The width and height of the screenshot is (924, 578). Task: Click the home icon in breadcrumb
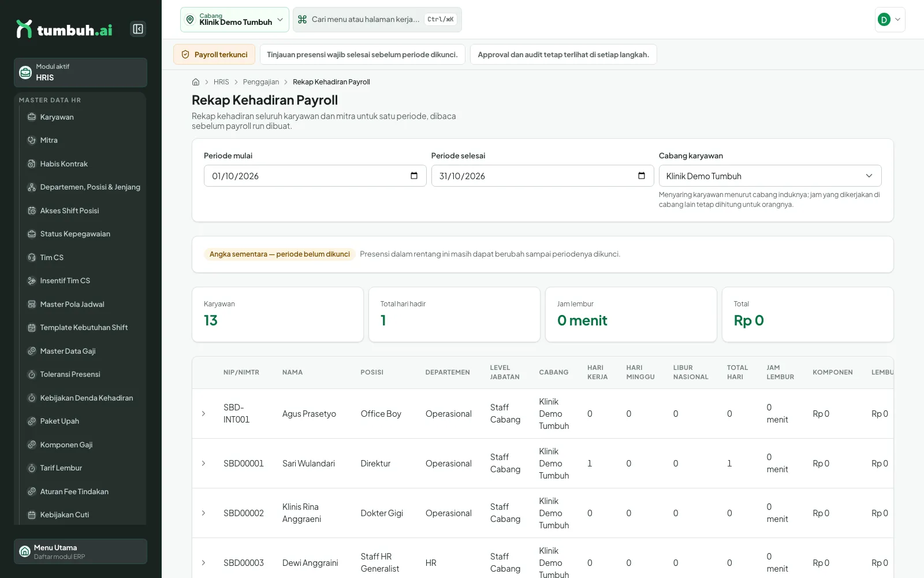point(196,82)
